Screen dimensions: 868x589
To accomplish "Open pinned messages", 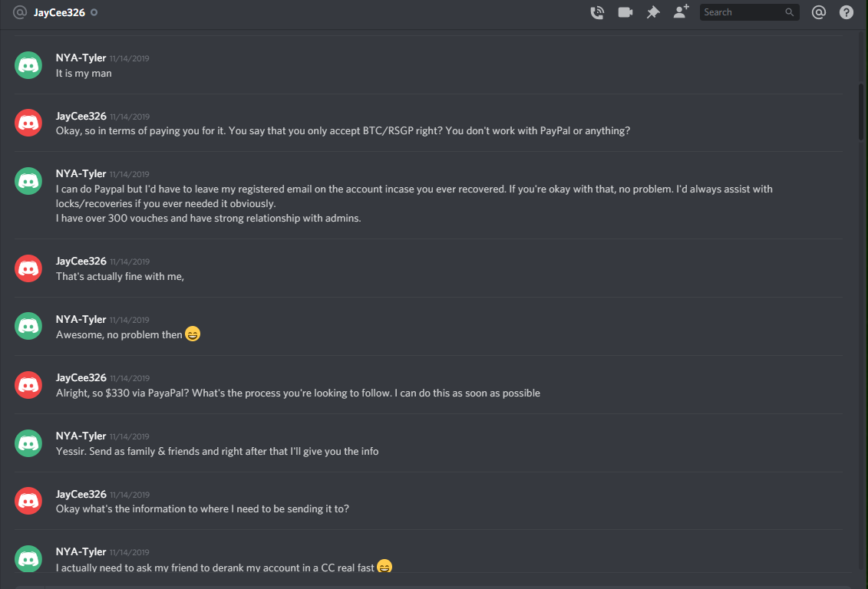I will 653,12.
